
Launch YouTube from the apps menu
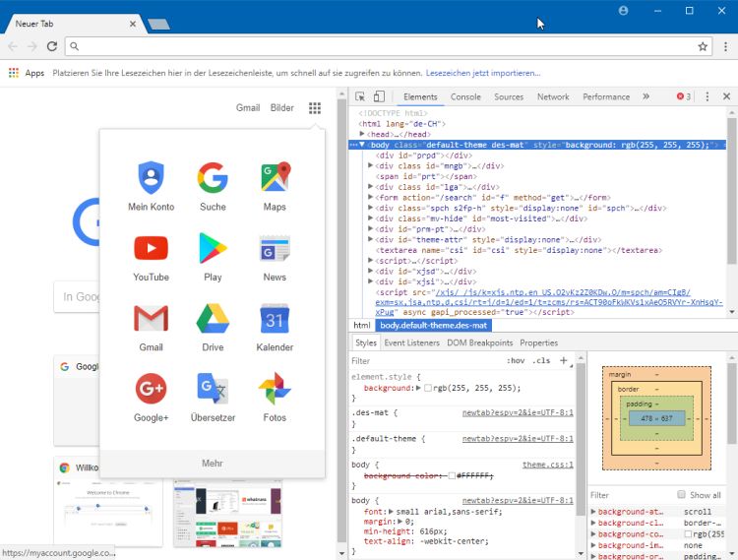(x=151, y=256)
